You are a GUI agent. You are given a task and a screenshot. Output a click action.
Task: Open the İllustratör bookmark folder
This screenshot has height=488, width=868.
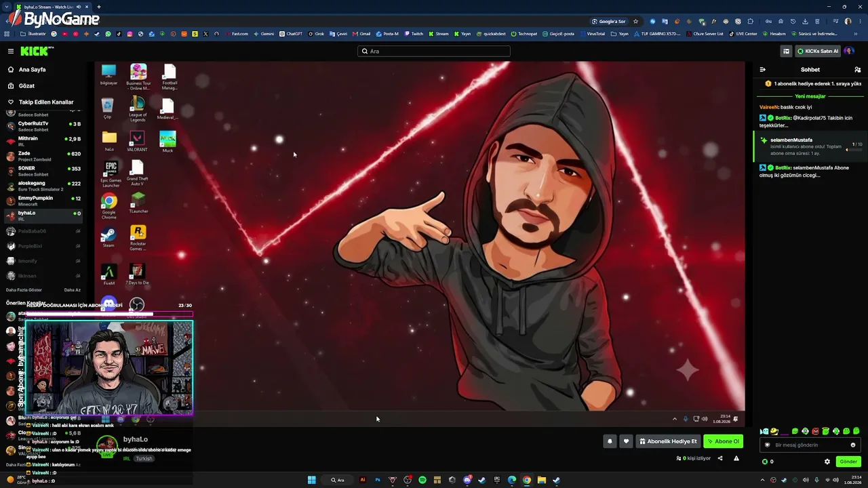(x=33, y=34)
